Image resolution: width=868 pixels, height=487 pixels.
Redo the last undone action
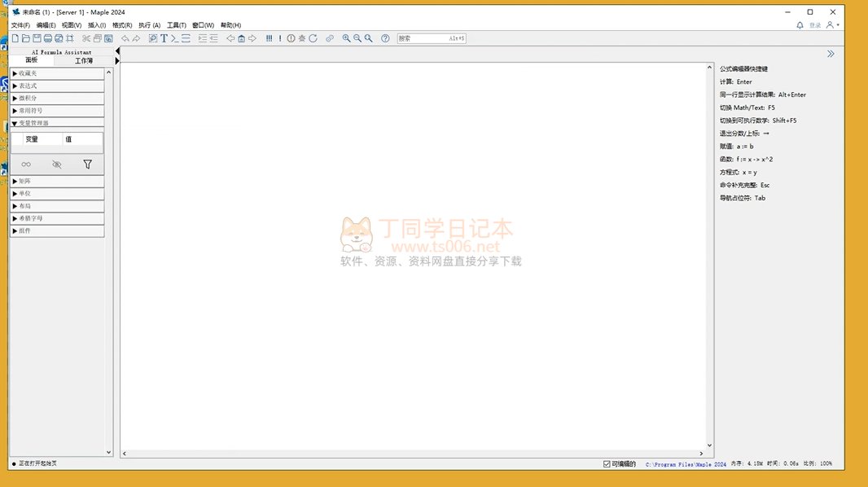click(136, 38)
